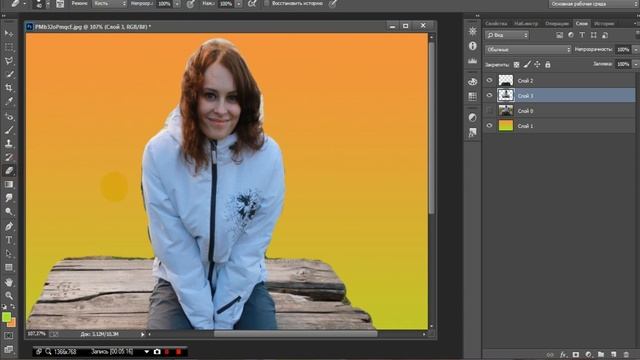
Task: Select the Eyedropper tool
Action: click(x=9, y=101)
